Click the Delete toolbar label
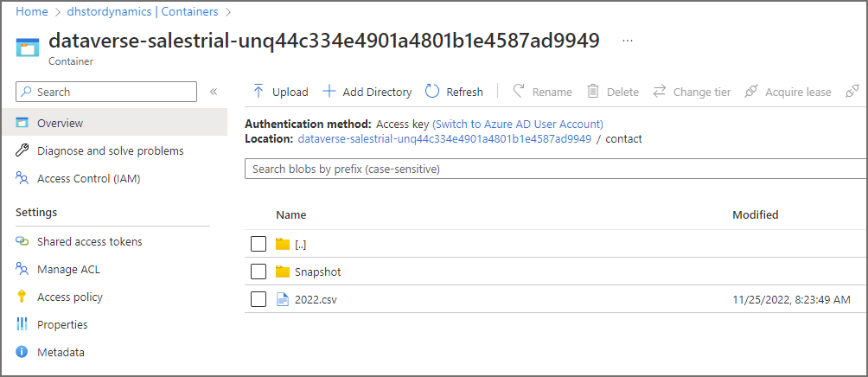 click(x=622, y=92)
